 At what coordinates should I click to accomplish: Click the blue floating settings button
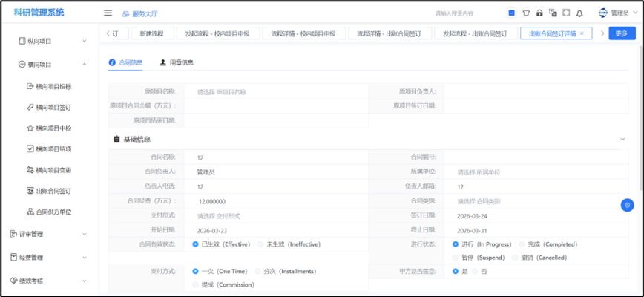coord(628,204)
